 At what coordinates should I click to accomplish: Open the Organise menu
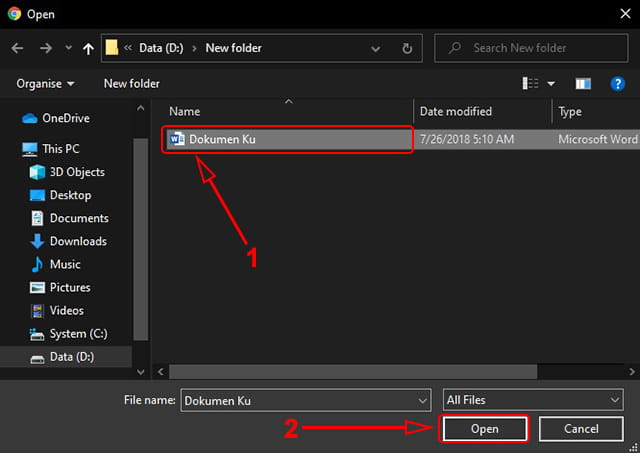coord(45,84)
